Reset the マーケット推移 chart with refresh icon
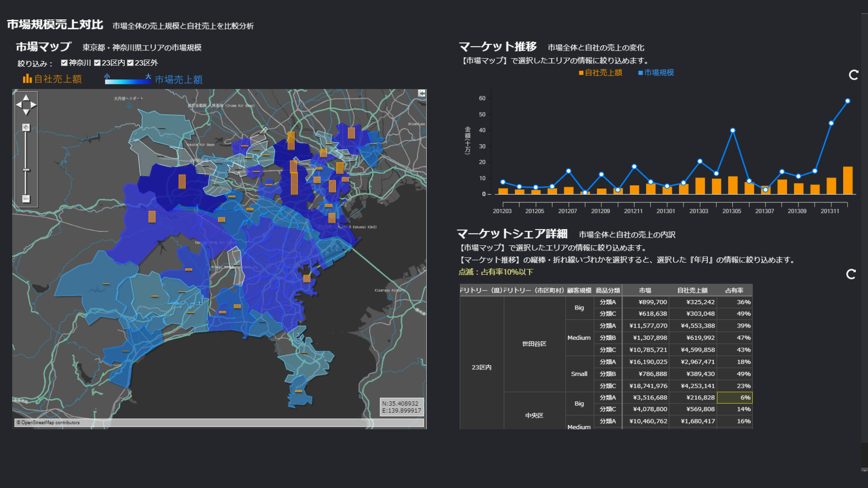Viewport: 868px width, 488px height. (854, 75)
